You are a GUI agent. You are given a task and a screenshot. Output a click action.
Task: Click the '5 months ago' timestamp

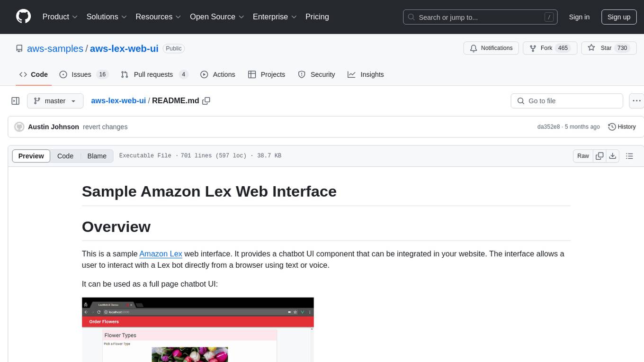pos(582,127)
